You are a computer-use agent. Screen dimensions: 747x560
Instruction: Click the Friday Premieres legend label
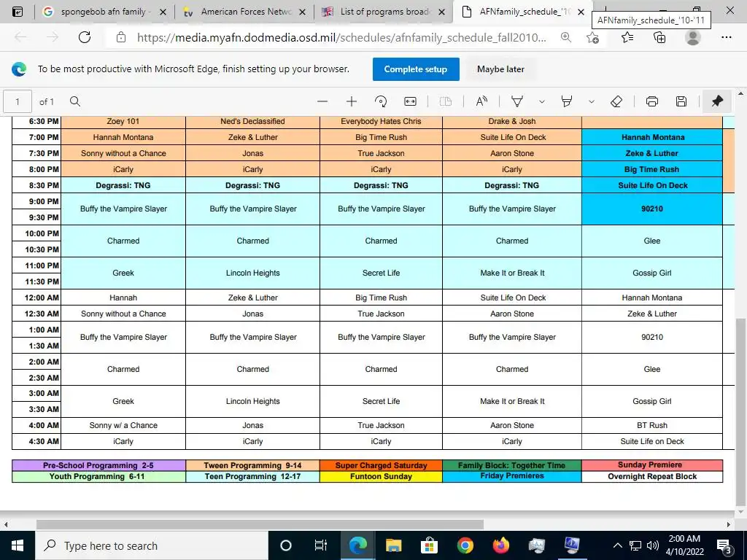[x=512, y=475]
